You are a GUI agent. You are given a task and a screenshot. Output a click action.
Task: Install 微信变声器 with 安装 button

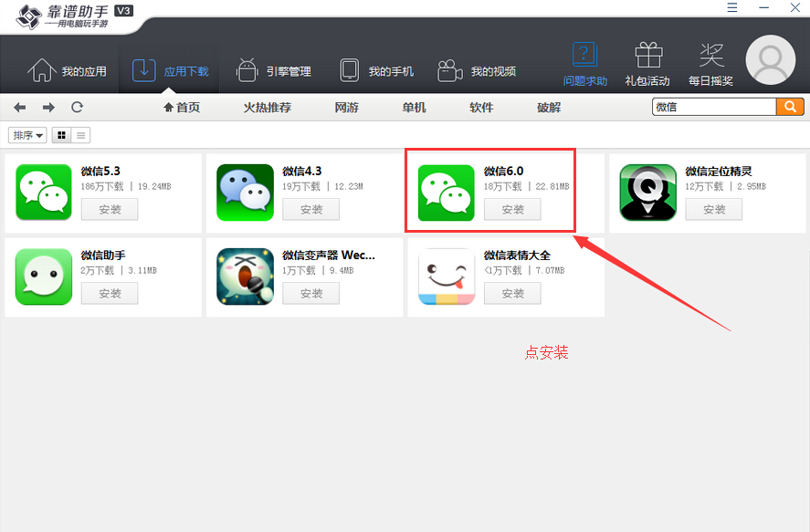(311, 293)
